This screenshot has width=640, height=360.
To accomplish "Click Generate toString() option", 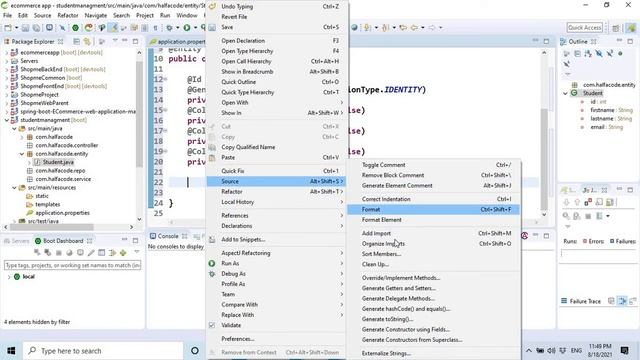I will point(433,319).
